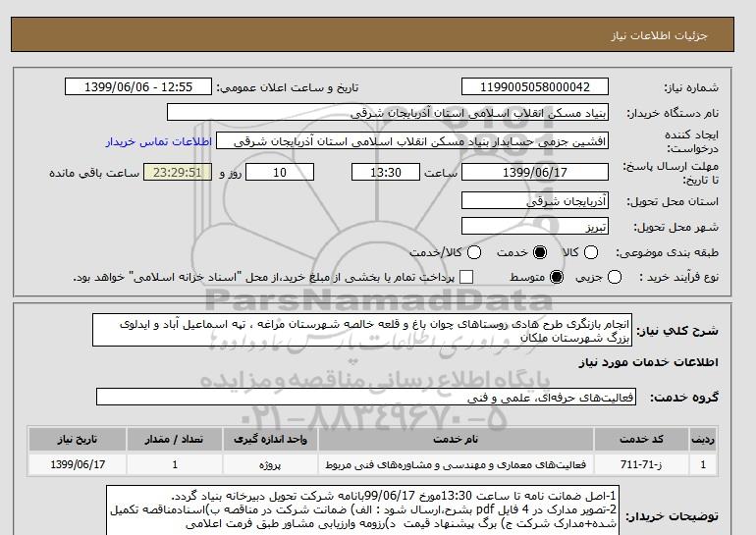Image resolution: width=756 pixels, height=535 pixels.
Task: Click the deadline hour field 13:30
Action: tap(386, 172)
